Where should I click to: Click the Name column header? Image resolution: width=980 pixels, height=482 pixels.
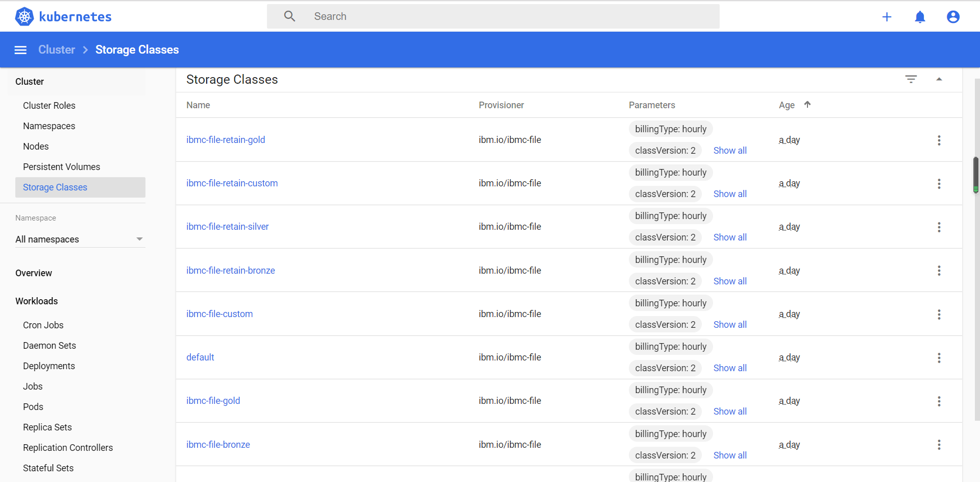[198, 105]
